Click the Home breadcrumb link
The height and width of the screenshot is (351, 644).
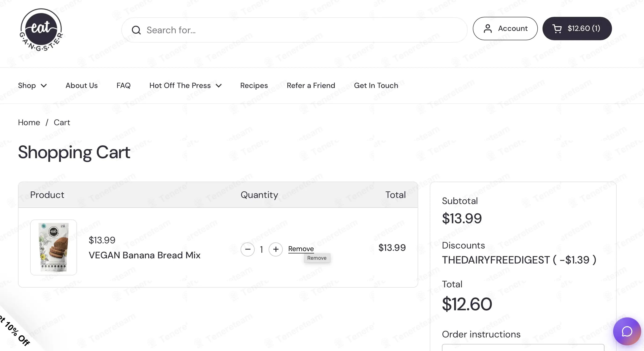pyautogui.click(x=29, y=123)
